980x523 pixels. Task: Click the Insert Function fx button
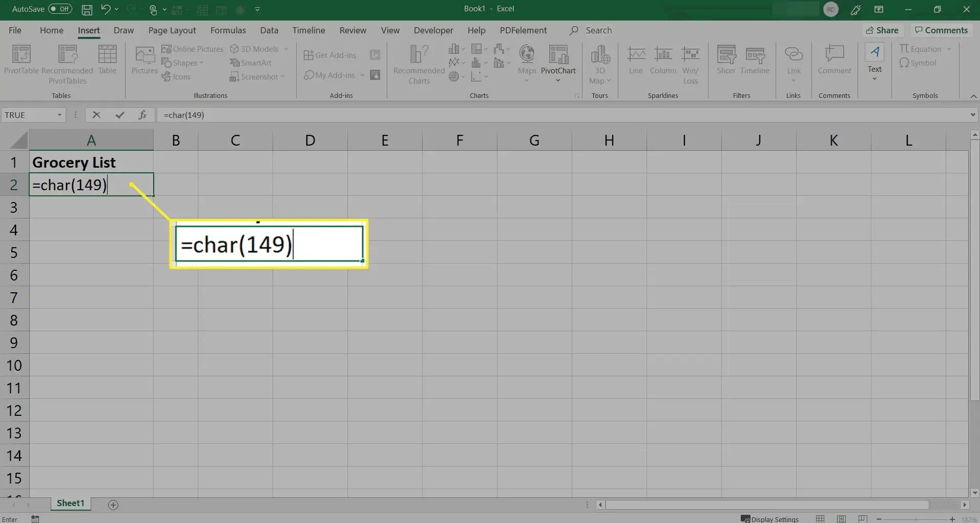(x=142, y=115)
